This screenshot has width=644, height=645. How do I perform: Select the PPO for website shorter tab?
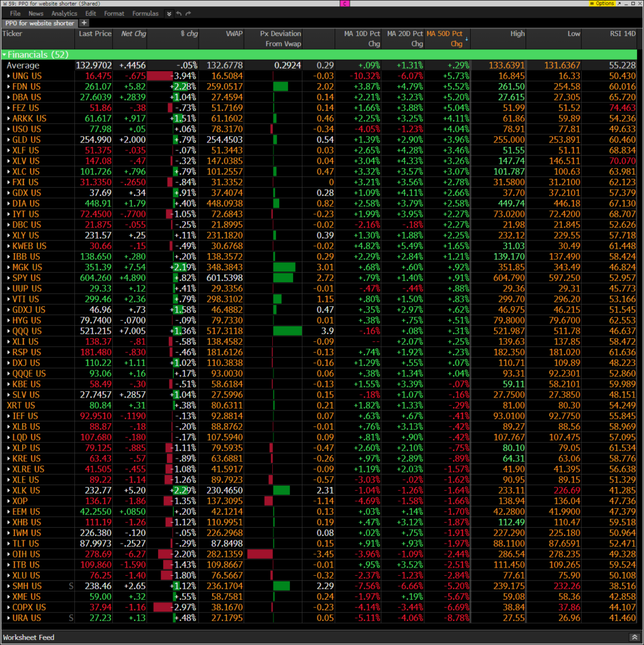(x=40, y=23)
